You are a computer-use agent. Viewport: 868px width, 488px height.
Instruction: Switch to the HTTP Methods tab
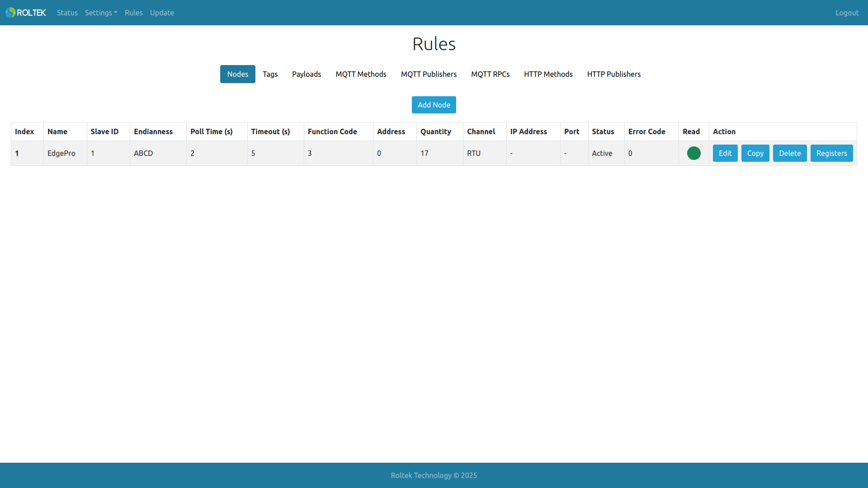548,74
